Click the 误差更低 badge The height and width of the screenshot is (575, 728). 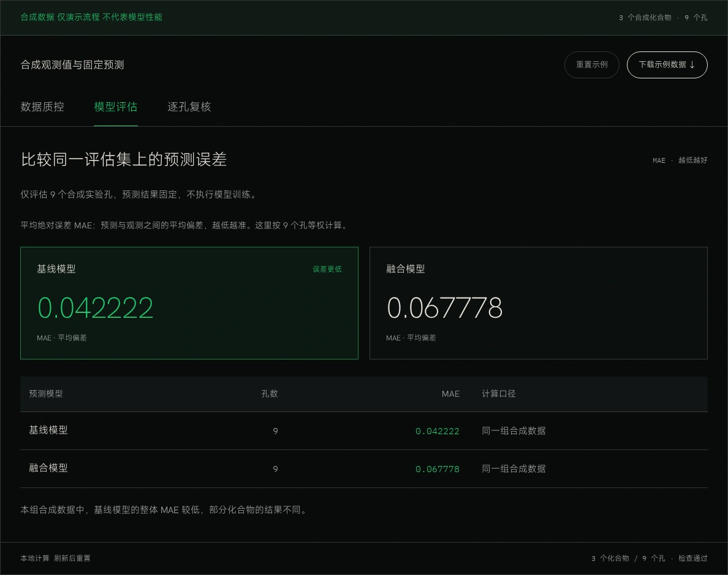click(327, 269)
